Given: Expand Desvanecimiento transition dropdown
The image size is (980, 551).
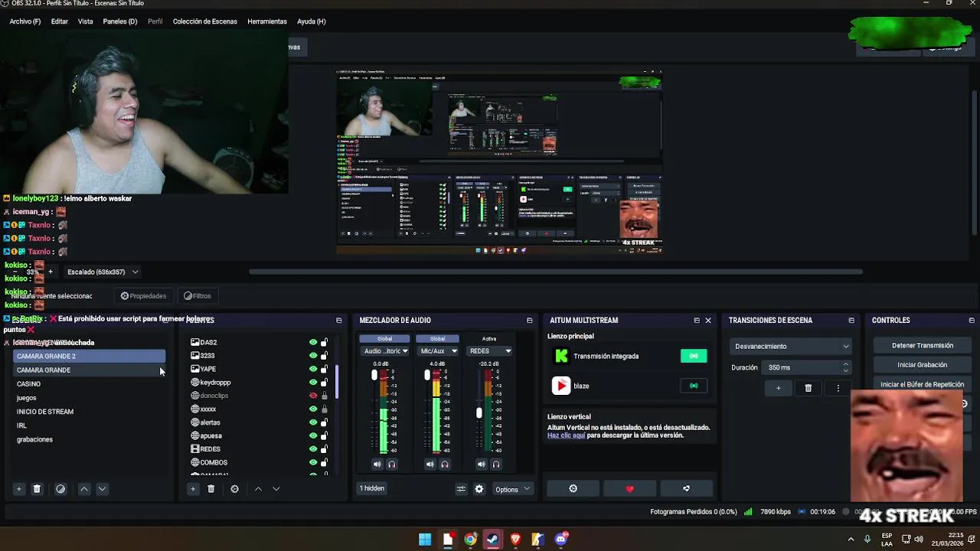Looking at the screenshot, I should (791, 346).
